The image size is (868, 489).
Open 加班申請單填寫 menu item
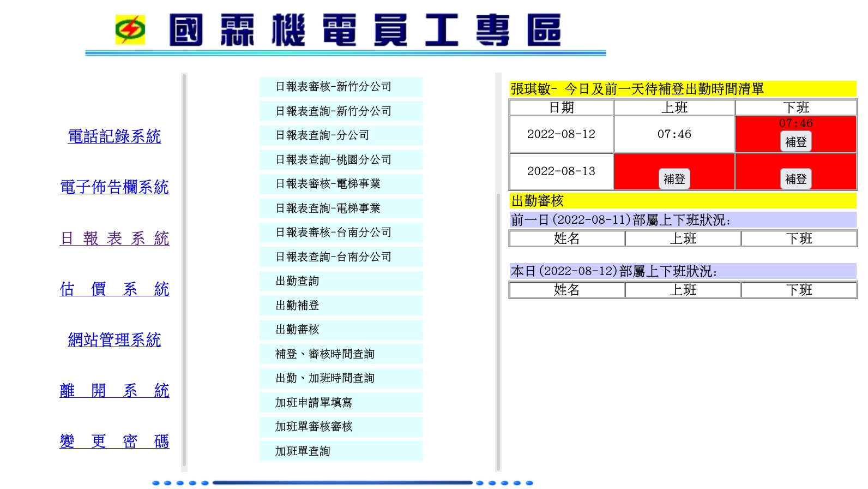pyautogui.click(x=341, y=403)
